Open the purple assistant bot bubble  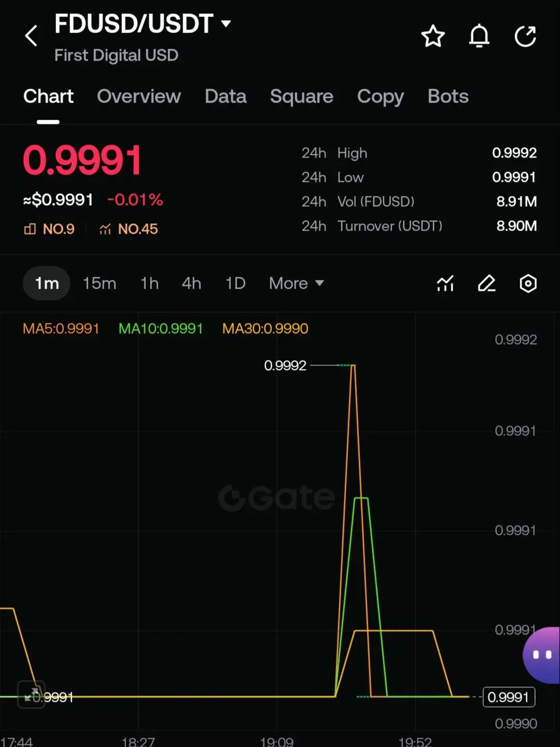pyautogui.click(x=542, y=655)
